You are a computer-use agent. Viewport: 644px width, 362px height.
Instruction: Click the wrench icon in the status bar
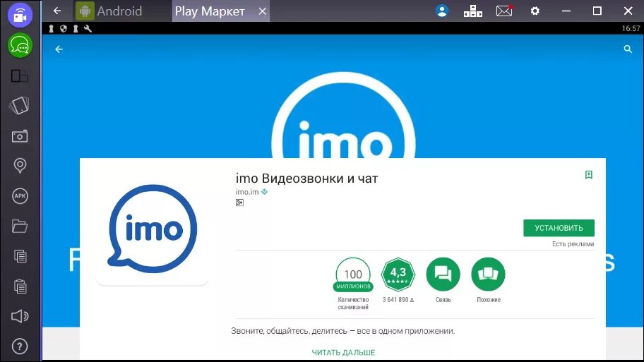(88, 28)
